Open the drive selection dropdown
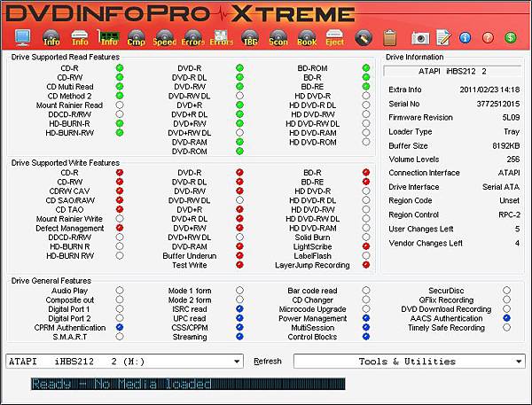This screenshot has height=405, width=532. 124,362
